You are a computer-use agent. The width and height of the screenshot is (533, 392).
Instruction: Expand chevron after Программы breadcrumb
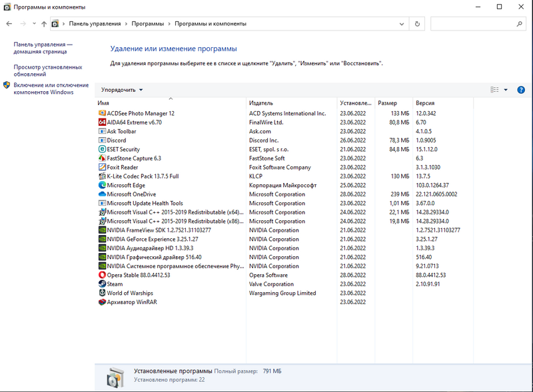pos(169,24)
